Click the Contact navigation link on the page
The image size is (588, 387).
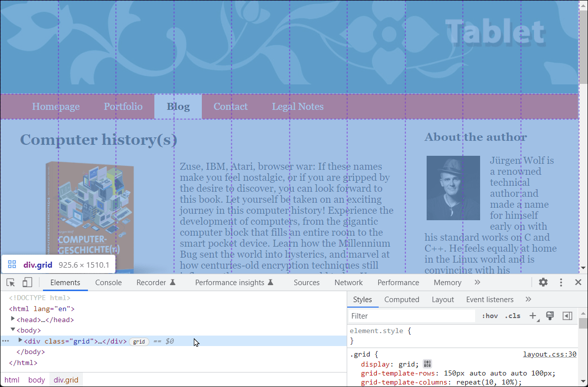(x=230, y=106)
